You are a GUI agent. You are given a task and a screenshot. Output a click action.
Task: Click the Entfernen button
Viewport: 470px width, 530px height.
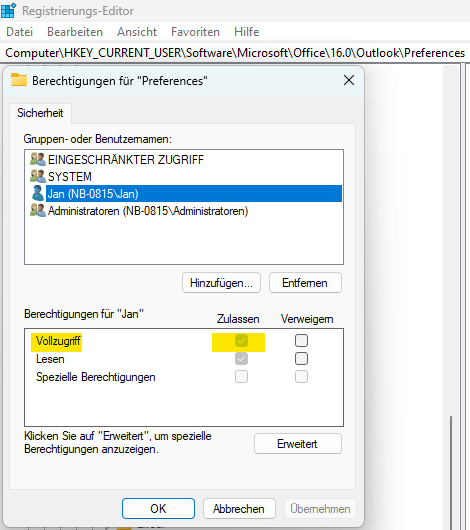click(305, 283)
